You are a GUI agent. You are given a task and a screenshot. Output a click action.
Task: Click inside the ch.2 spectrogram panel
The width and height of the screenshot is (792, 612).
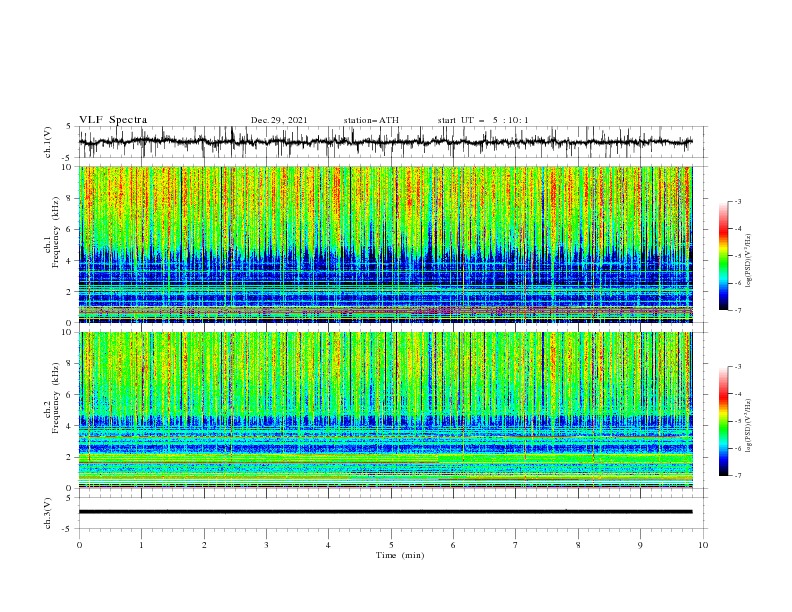click(385, 410)
